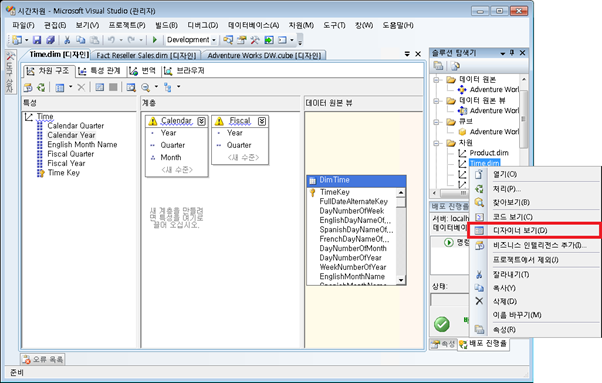The image size is (602, 383).
Task: Click the Paste icon in the main toolbar
Action: point(94,40)
